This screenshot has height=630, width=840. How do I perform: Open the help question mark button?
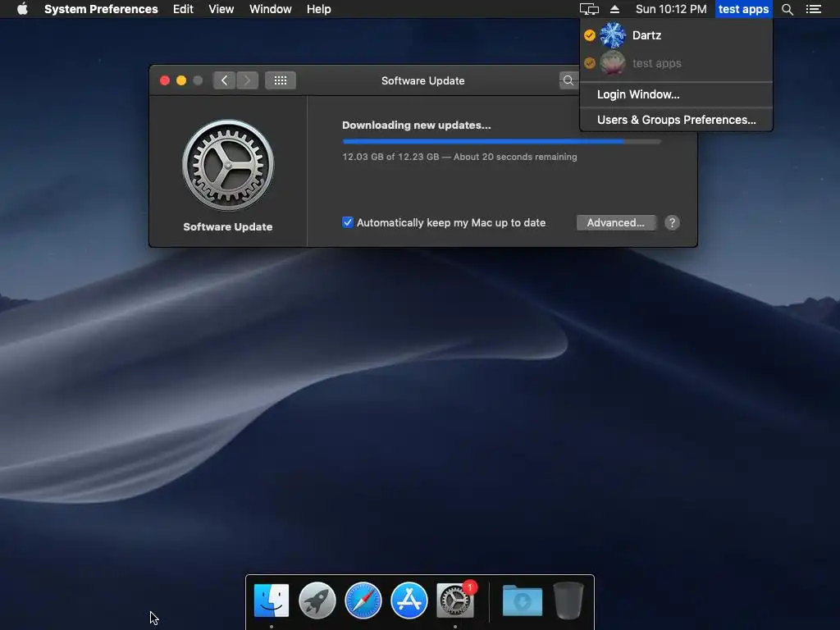point(672,223)
